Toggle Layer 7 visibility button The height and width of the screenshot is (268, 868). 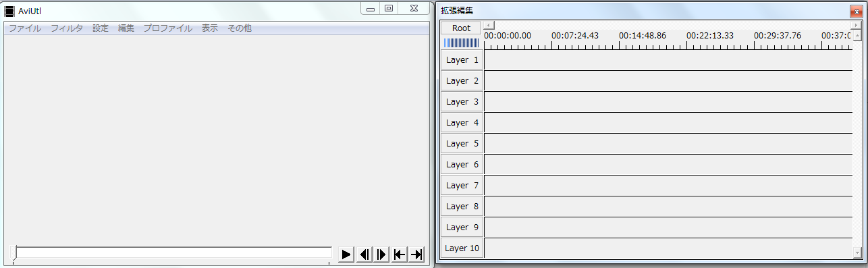pos(462,186)
